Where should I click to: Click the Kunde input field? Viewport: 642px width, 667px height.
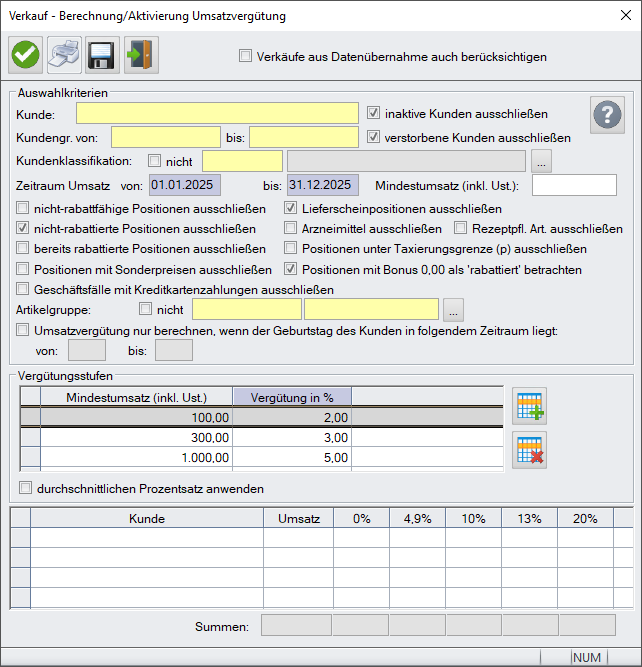(217, 113)
